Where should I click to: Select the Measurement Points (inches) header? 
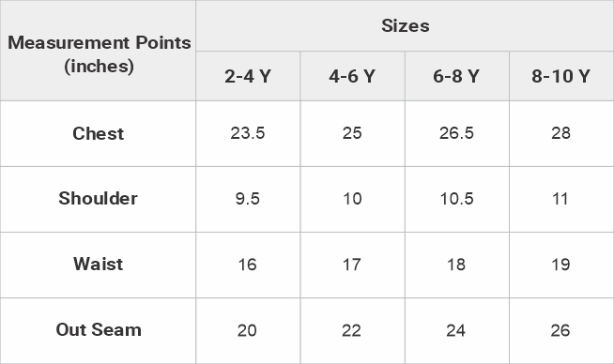point(99,51)
